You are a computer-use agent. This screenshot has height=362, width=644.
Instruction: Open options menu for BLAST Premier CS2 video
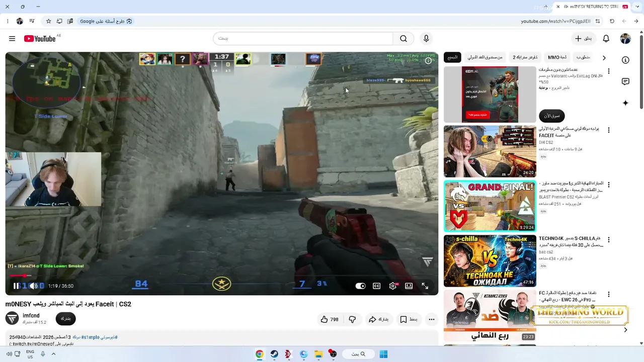pyautogui.click(x=609, y=185)
